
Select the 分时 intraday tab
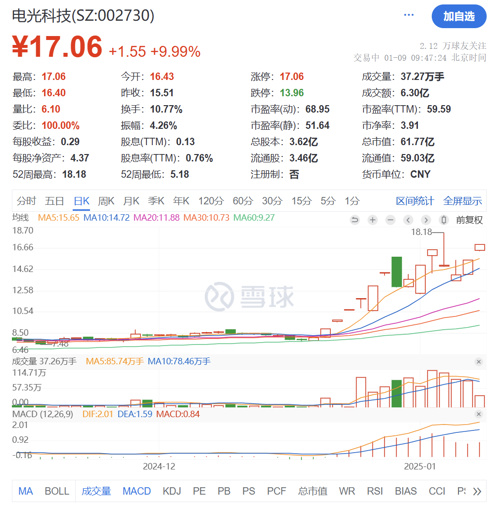tap(26, 201)
